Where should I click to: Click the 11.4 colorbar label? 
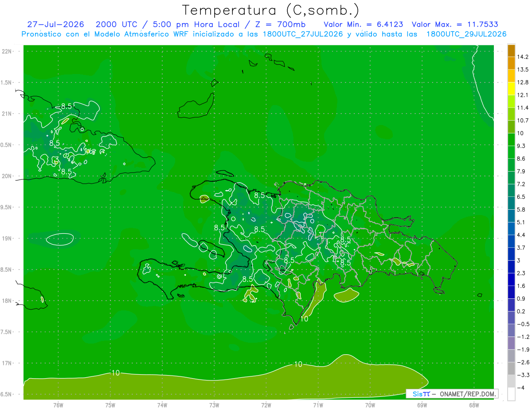click(x=523, y=108)
